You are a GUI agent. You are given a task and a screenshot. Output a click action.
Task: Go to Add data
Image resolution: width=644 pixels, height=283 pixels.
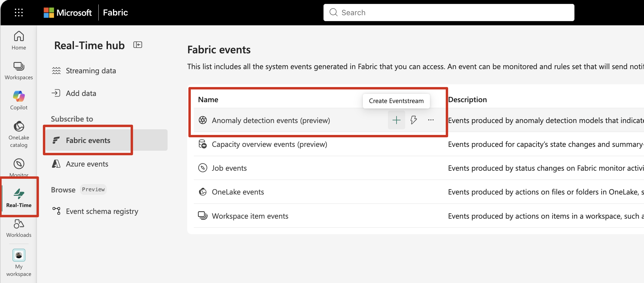[81, 93]
